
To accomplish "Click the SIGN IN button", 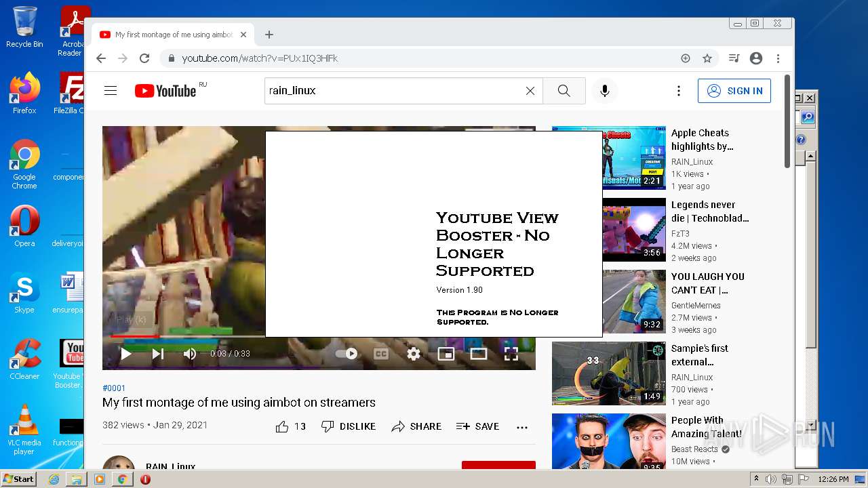I will [x=734, y=91].
